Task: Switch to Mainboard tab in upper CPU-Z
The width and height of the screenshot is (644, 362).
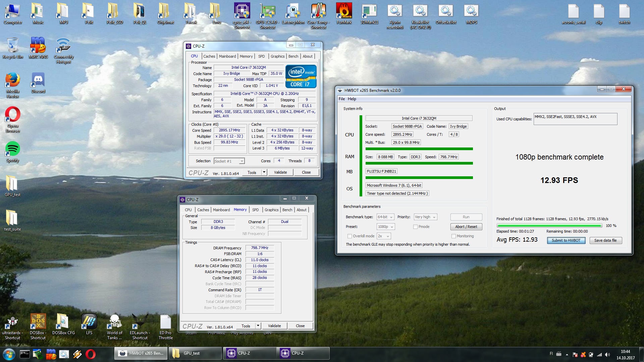Action: [227, 56]
